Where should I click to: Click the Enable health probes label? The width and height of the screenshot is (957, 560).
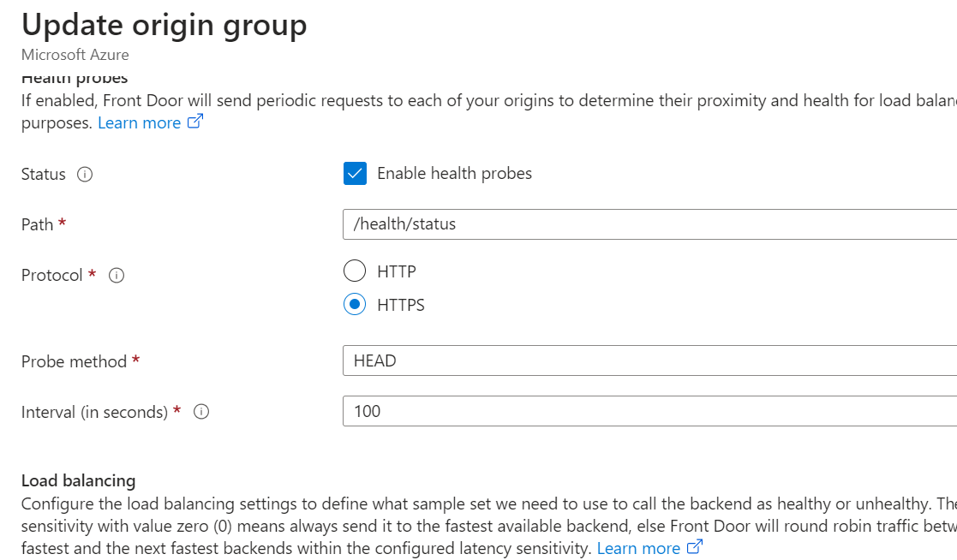point(454,173)
